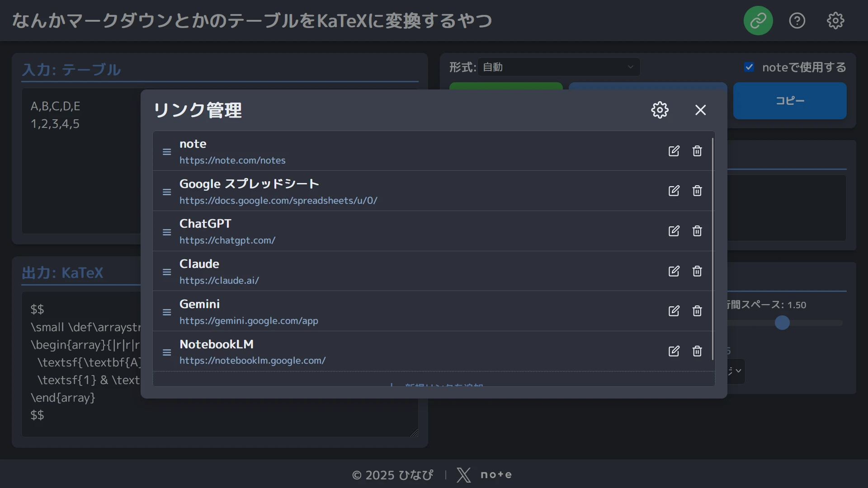
Task: Open the notebooklm.google.com link
Action: (253, 361)
